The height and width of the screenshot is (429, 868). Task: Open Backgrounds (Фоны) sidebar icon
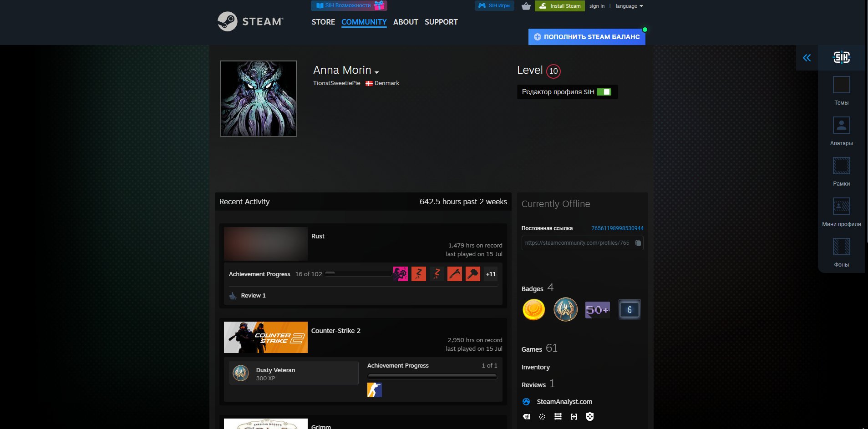pos(841,247)
